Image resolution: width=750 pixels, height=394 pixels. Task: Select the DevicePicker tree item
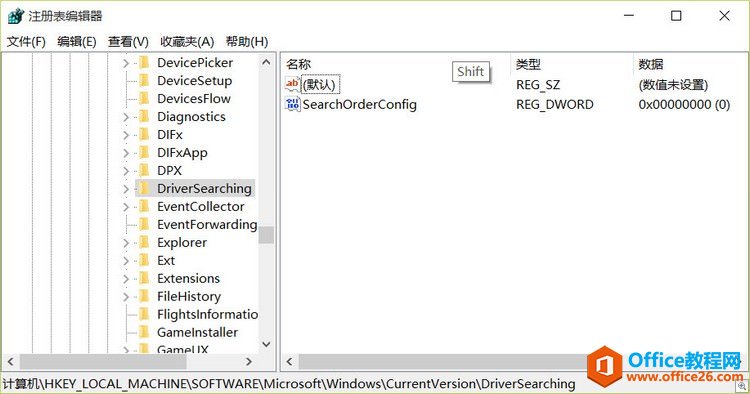click(x=195, y=63)
